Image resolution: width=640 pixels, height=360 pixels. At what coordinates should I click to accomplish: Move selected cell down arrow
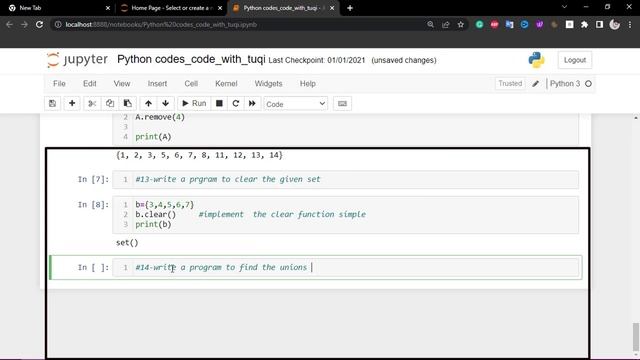tap(165, 104)
